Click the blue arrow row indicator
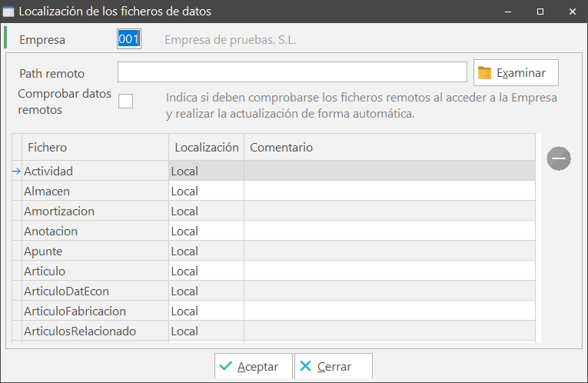 pyautogui.click(x=17, y=172)
